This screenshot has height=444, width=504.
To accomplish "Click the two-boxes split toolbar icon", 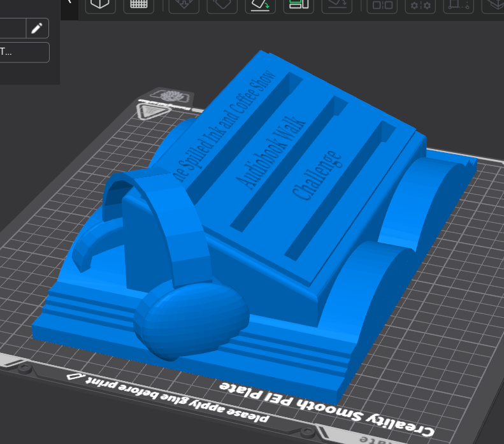I will pos(382,4).
